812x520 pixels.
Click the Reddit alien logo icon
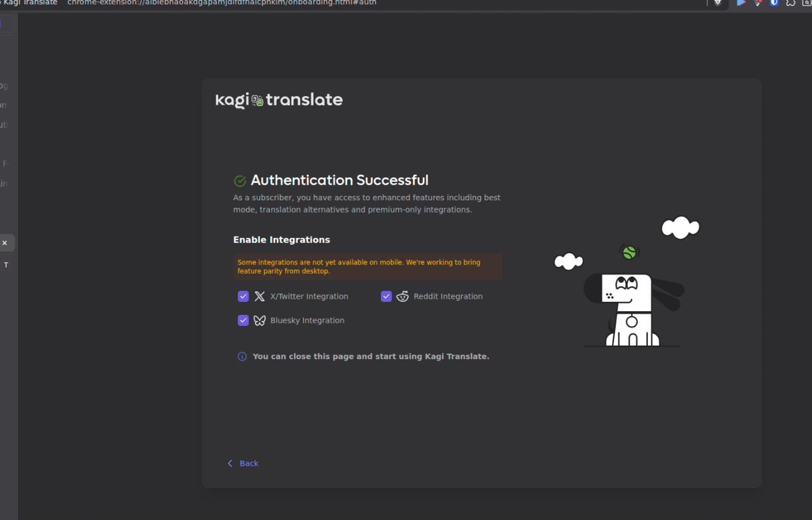[x=403, y=296]
